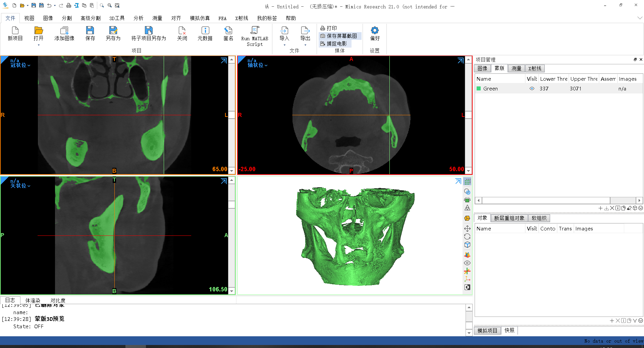This screenshot has height=348, width=644.
Task: Click the mask list right scroll arrow
Action: (x=639, y=200)
